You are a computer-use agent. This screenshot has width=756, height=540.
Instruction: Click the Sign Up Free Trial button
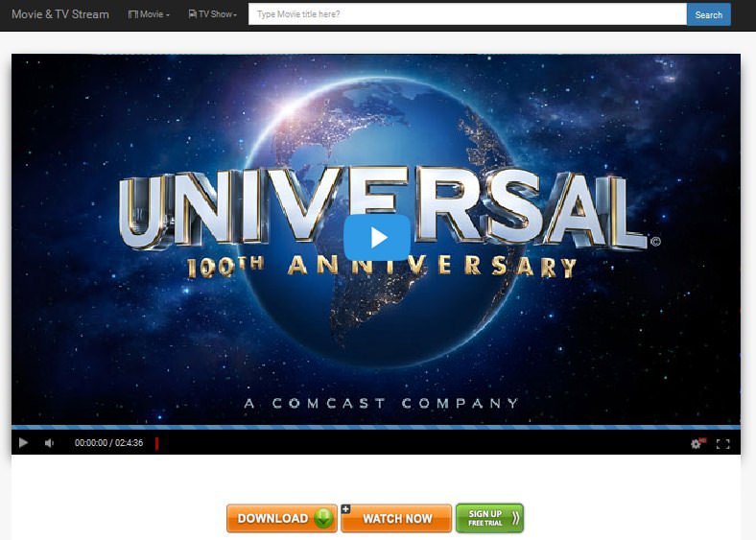(x=489, y=518)
